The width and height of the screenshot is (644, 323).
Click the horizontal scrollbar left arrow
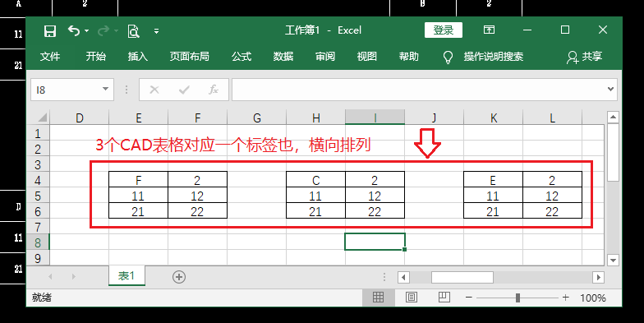click(x=404, y=278)
